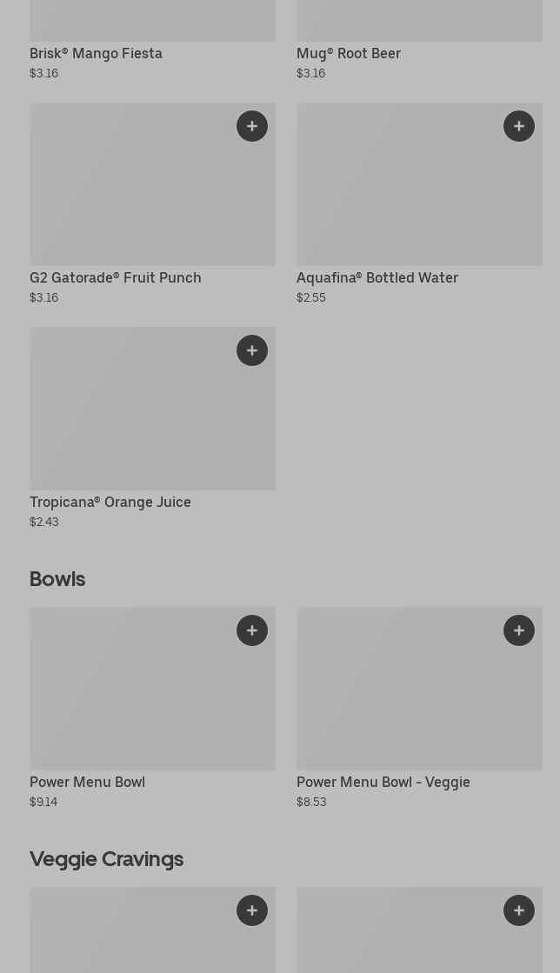The image size is (560, 973).
Task: Add second Veggie Cravings item with plus
Action: [x=519, y=910]
